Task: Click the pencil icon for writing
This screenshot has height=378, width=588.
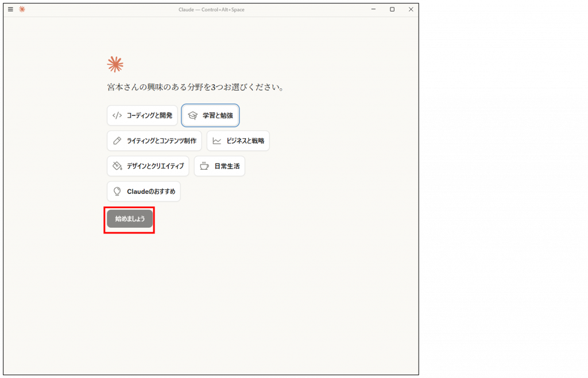Action: click(117, 141)
